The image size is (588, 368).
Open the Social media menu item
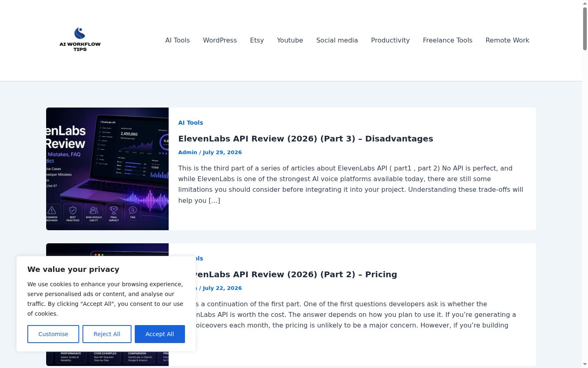[x=337, y=40]
